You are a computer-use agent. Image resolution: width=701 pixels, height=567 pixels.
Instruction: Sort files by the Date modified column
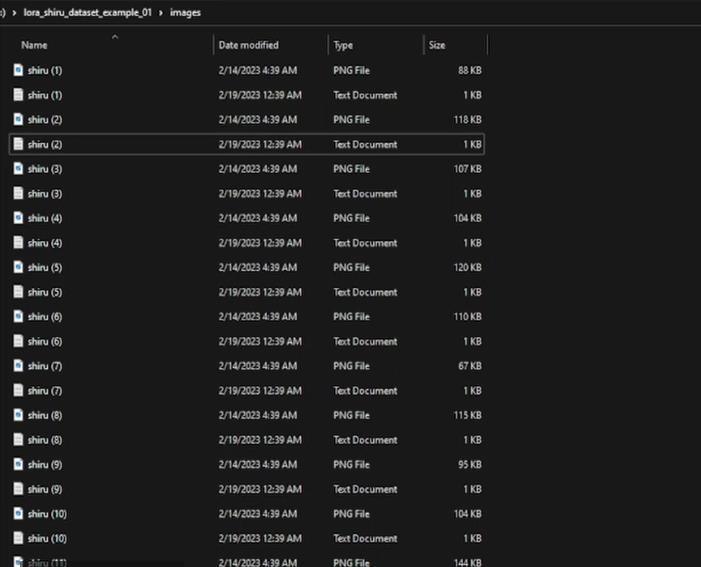[248, 45]
